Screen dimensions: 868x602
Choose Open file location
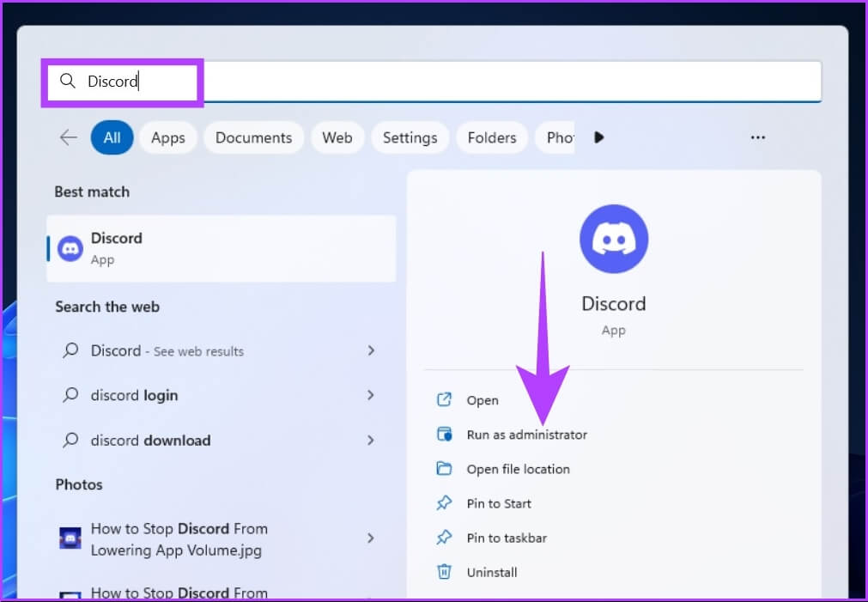pyautogui.click(x=519, y=469)
